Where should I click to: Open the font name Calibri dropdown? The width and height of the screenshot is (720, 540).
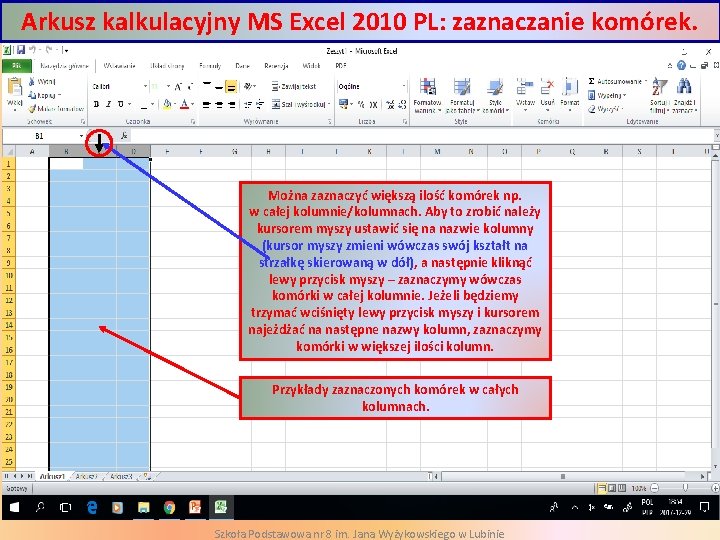(x=146, y=86)
